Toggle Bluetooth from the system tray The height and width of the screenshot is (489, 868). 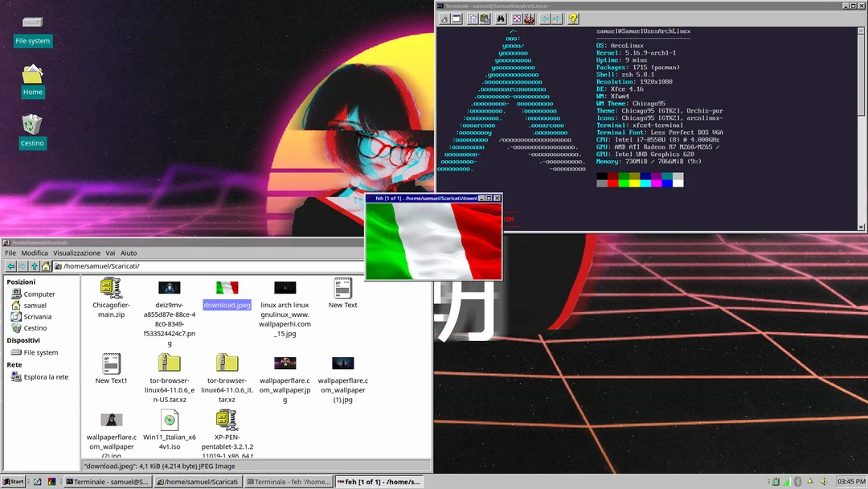797,481
